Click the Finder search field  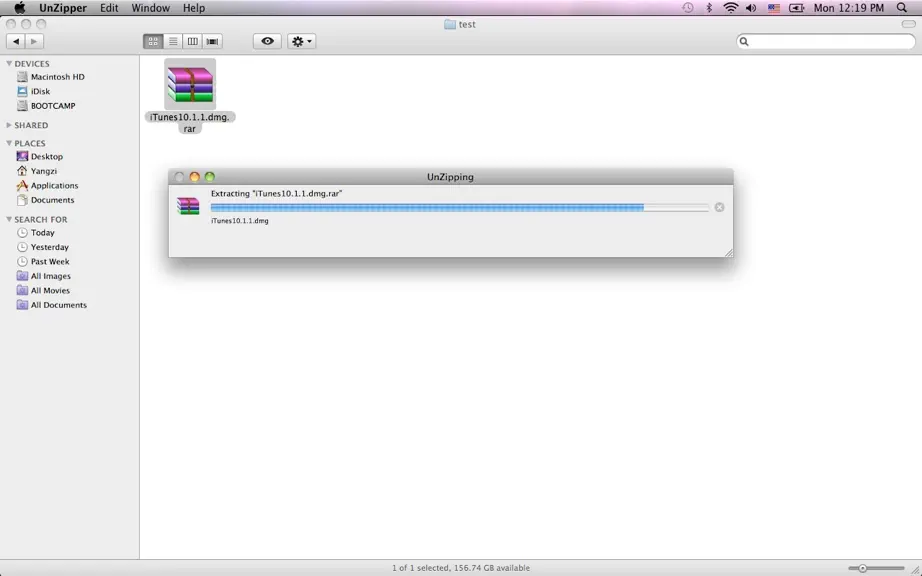(826, 41)
